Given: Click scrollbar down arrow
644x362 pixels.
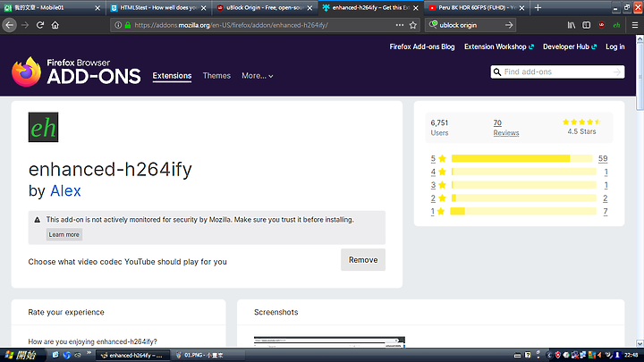Looking at the screenshot, I should click(640, 343).
